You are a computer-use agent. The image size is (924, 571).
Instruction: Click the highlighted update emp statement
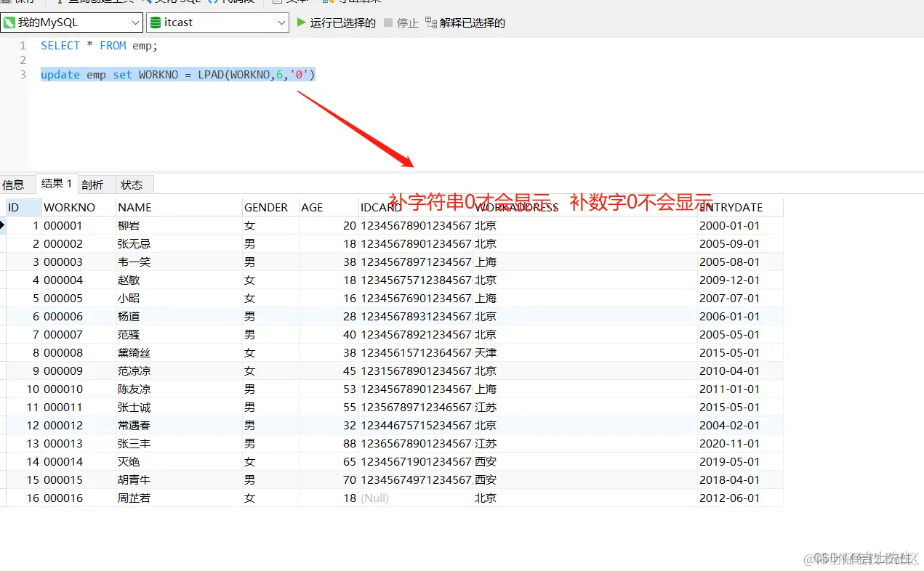[x=178, y=75]
